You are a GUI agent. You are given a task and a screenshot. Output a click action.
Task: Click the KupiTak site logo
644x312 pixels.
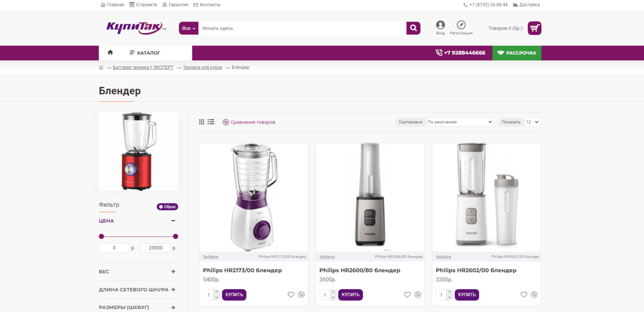pos(136,28)
